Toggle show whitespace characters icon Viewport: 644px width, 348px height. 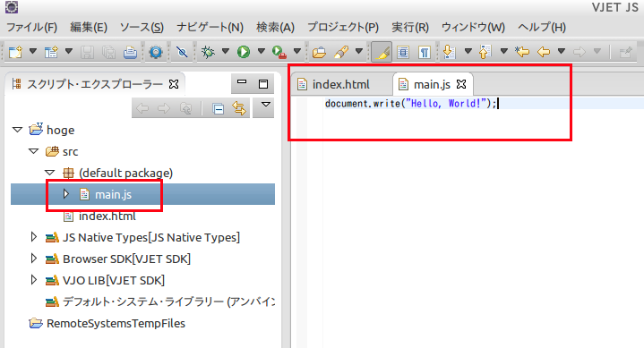click(x=425, y=52)
